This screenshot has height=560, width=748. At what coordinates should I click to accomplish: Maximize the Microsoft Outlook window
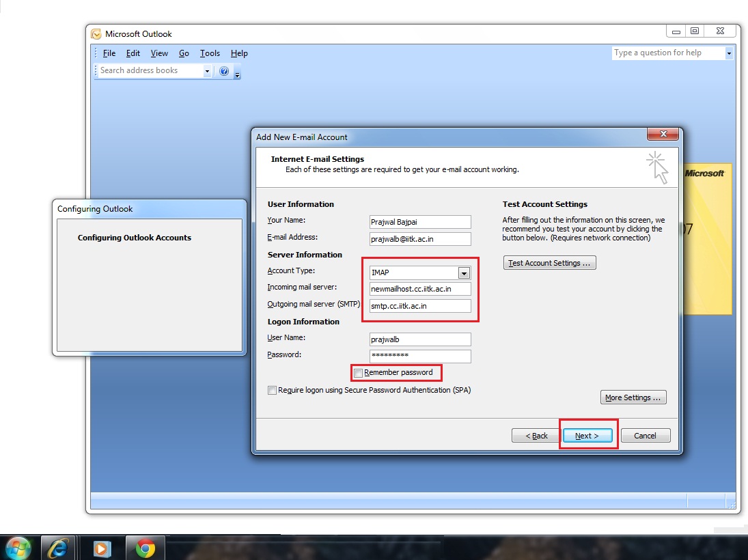tap(695, 31)
